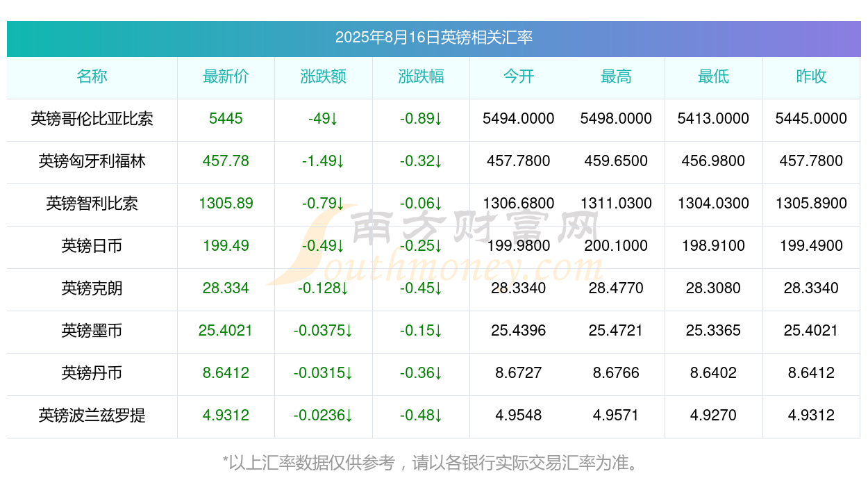Click the percentage -0.15↓

(x=421, y=331)
